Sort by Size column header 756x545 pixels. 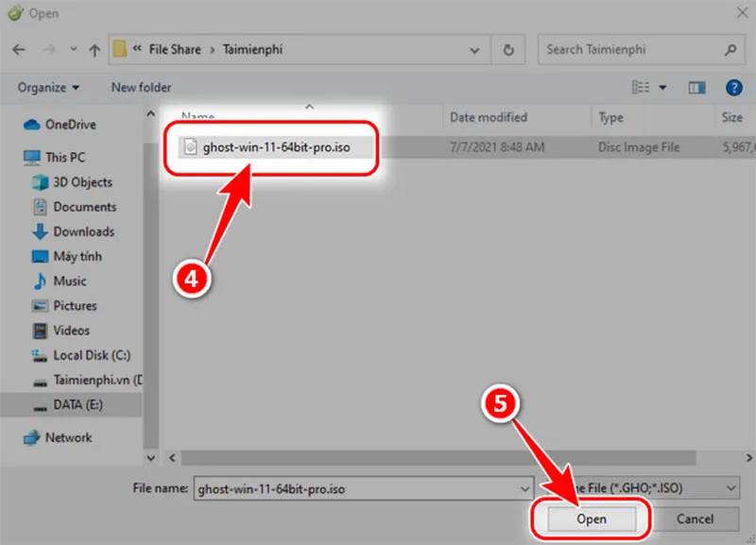coord(731,117)
